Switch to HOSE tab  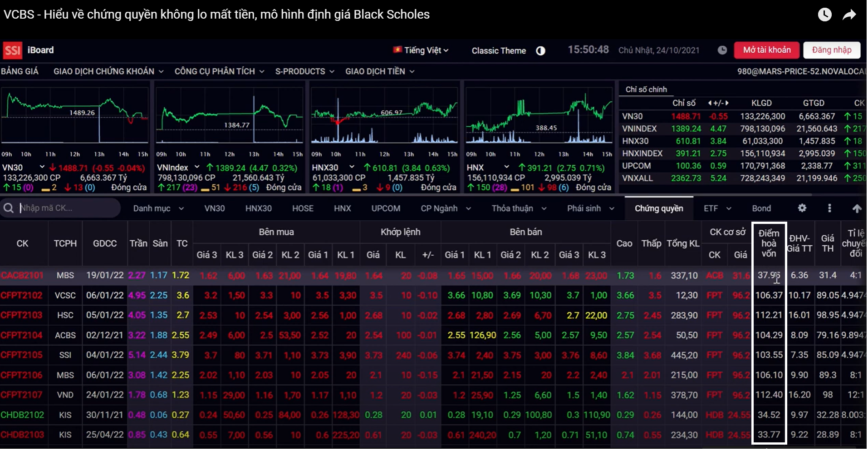tap(303, 208)
